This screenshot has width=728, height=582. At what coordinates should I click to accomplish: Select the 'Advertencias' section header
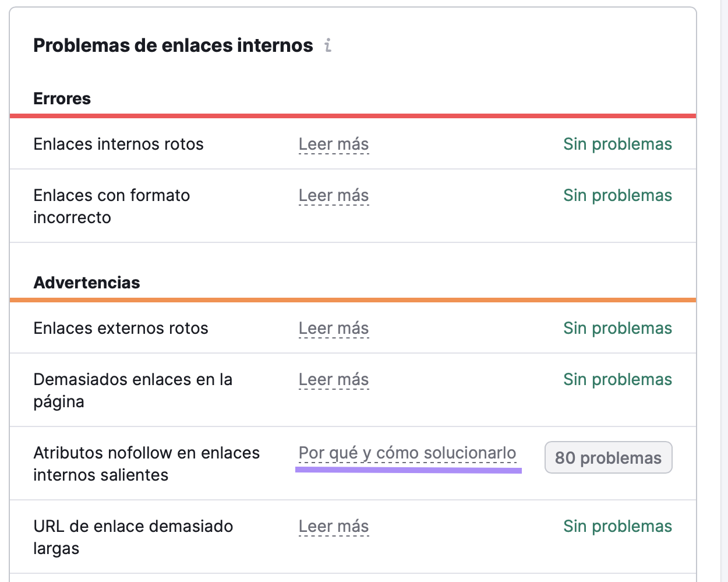coord(86,283)
